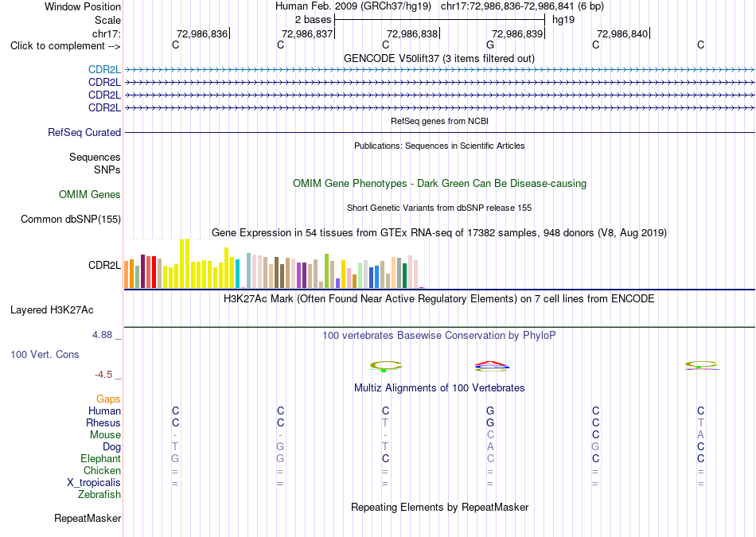
Task: Click the OMIM Genes label
Action: click(x=90, y=194)
